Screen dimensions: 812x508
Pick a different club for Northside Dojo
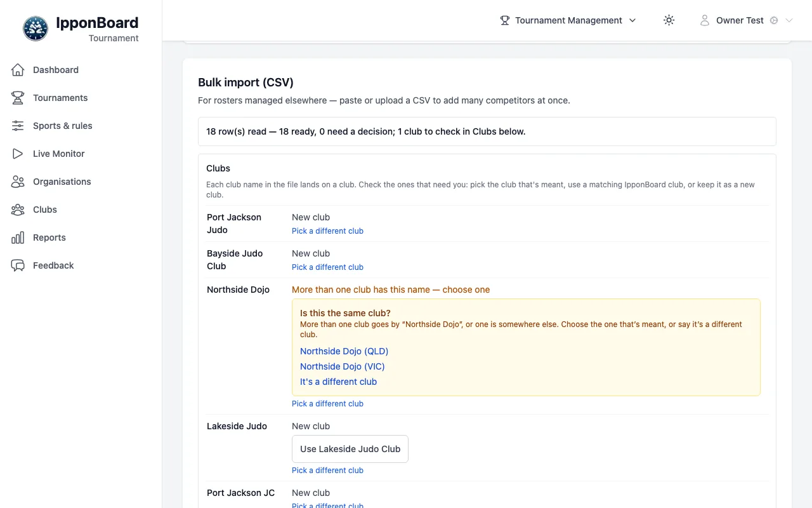point(327,404)
